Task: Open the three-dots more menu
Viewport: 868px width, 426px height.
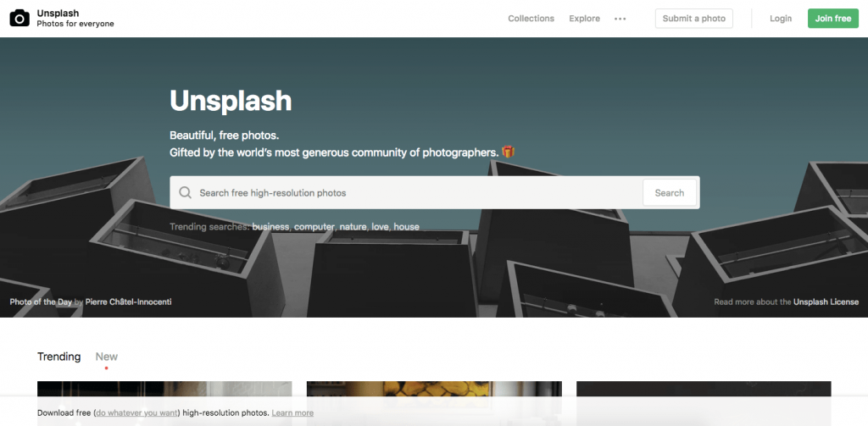Action: pyautogui.click(x=620, y=19)
